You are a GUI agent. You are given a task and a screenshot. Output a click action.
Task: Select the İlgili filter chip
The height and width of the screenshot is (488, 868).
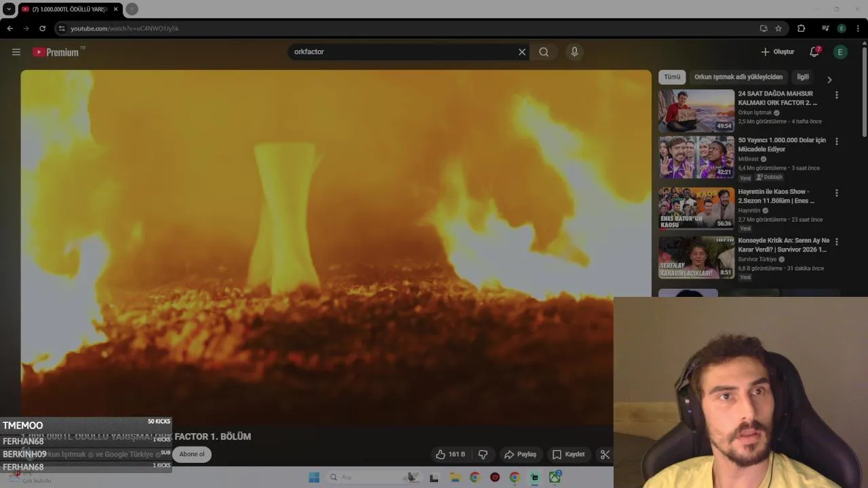pos(803,77)
